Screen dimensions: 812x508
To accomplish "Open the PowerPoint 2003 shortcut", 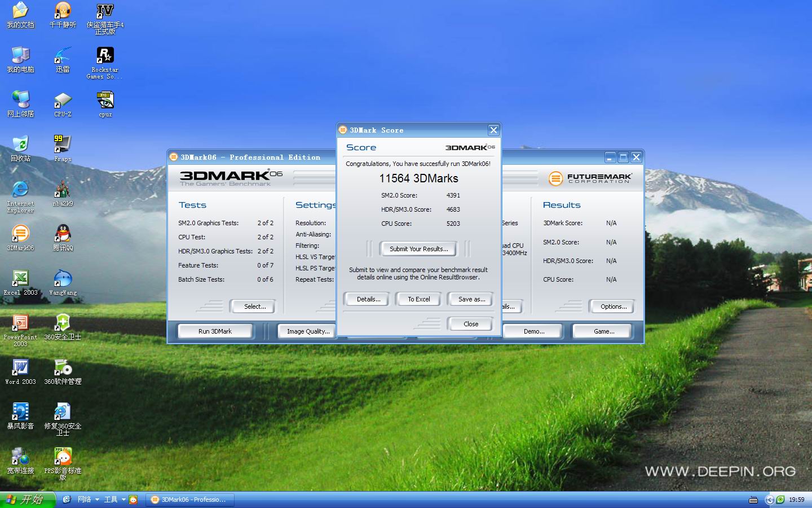I will point(20,331).
